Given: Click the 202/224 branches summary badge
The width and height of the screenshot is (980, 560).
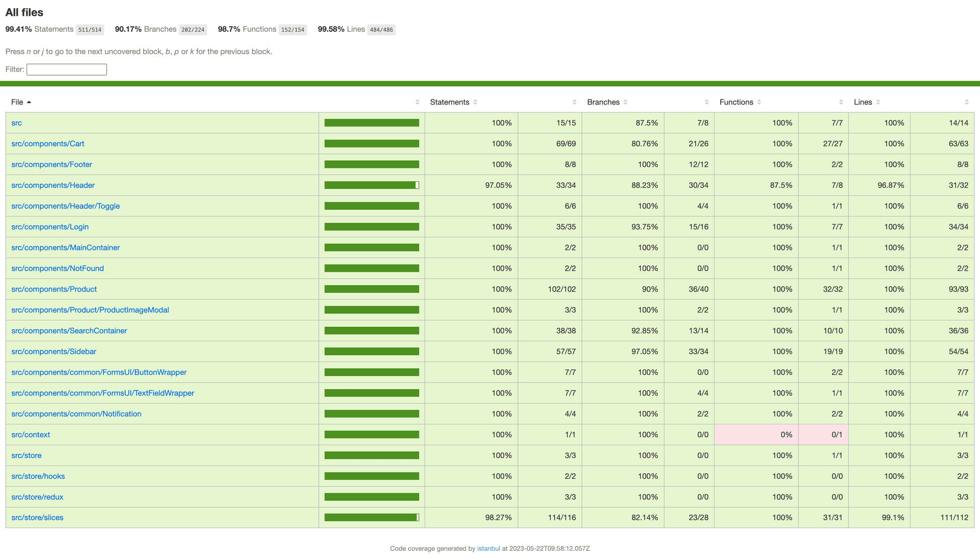Looking at the screenshot, I should (193, 30).
